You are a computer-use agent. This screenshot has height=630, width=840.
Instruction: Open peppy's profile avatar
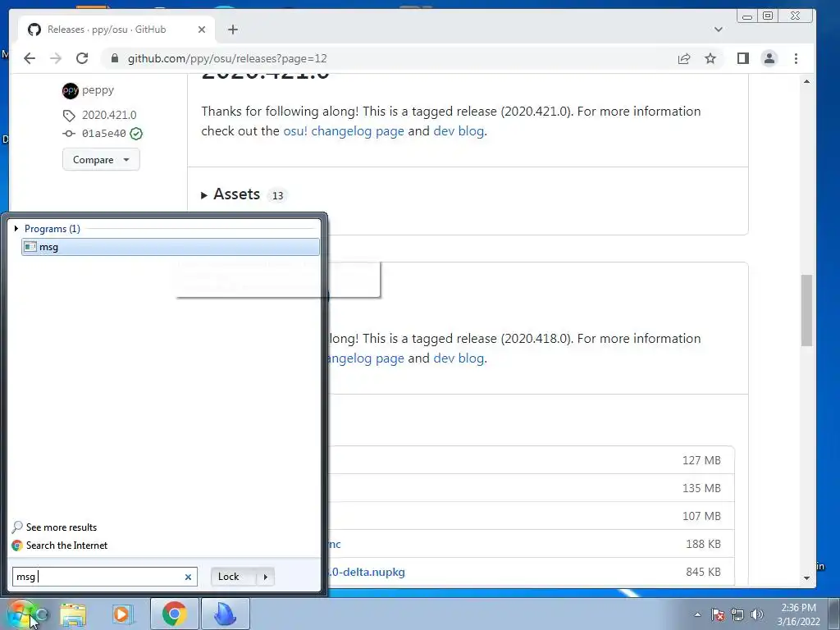(x=71, y=90)
